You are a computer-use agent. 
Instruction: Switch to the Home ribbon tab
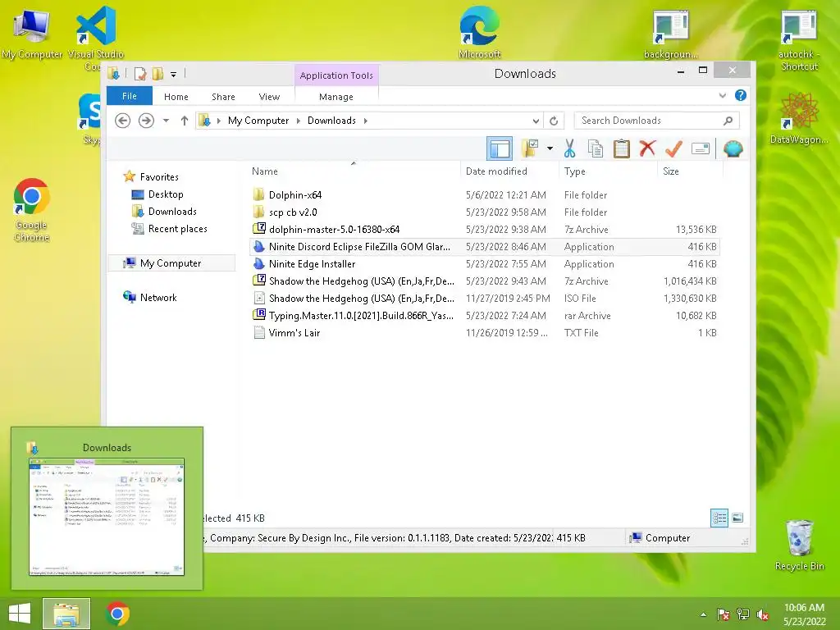click(176, 97)
